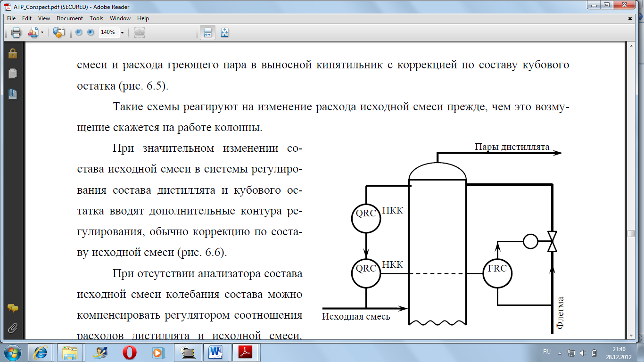Open the Bookmarks panel icon
This screenshot has height=362, width=644.
[13, 94]
